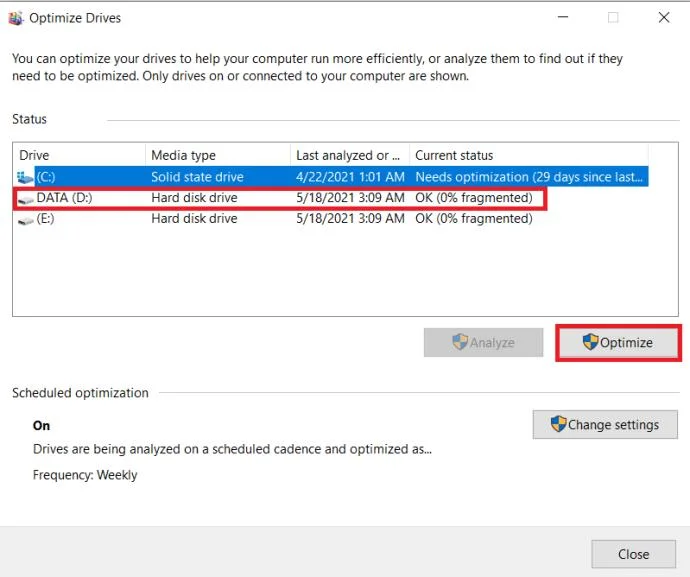
Task: Click the E: drive icon
Action: (26, 221)
